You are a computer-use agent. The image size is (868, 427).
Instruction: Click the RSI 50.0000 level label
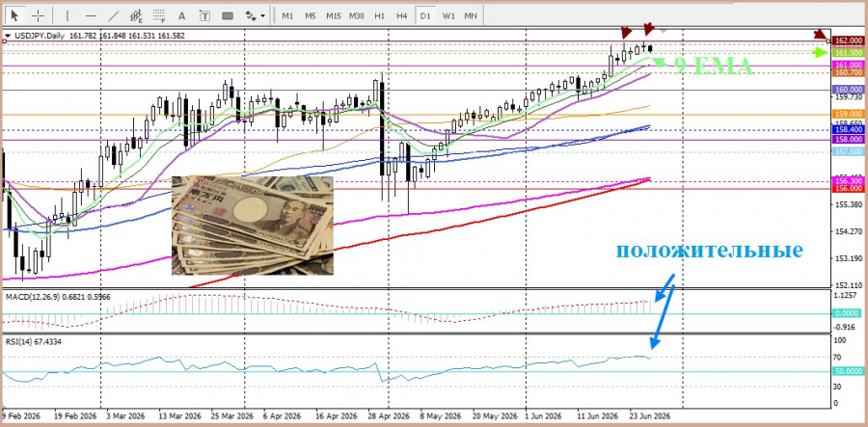pos(848,371)
